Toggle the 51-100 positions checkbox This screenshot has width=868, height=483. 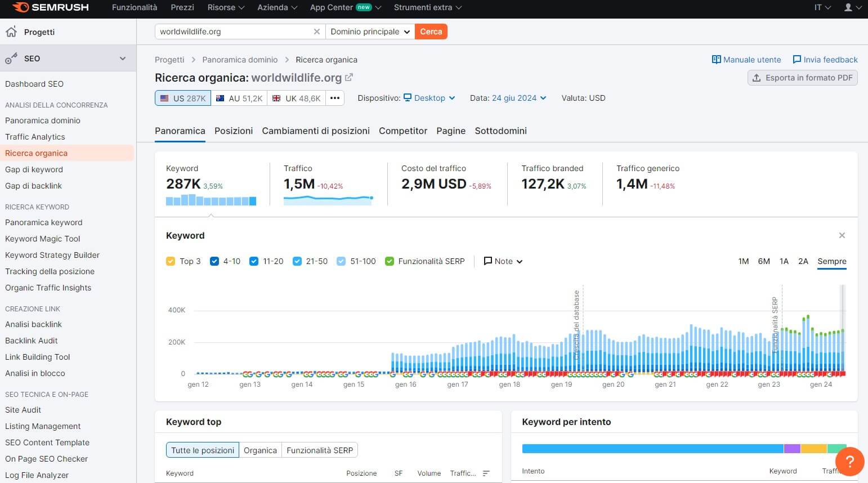341,261
